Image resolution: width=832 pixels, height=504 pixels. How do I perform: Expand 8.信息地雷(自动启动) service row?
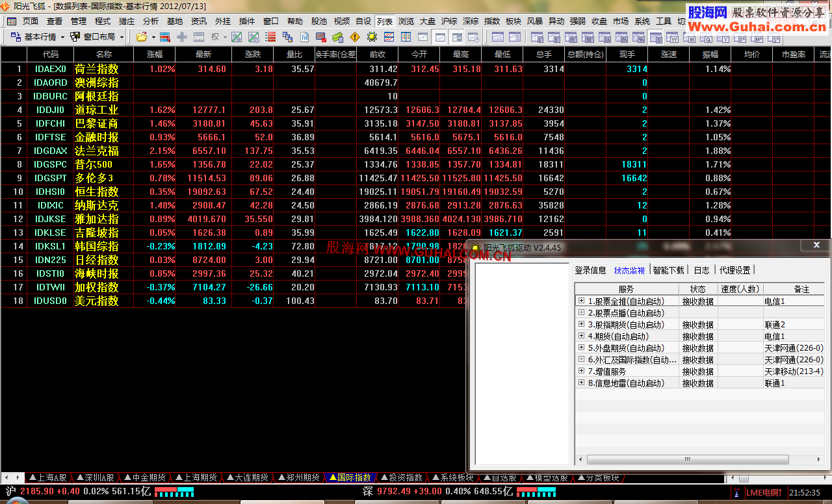point(582,383)
